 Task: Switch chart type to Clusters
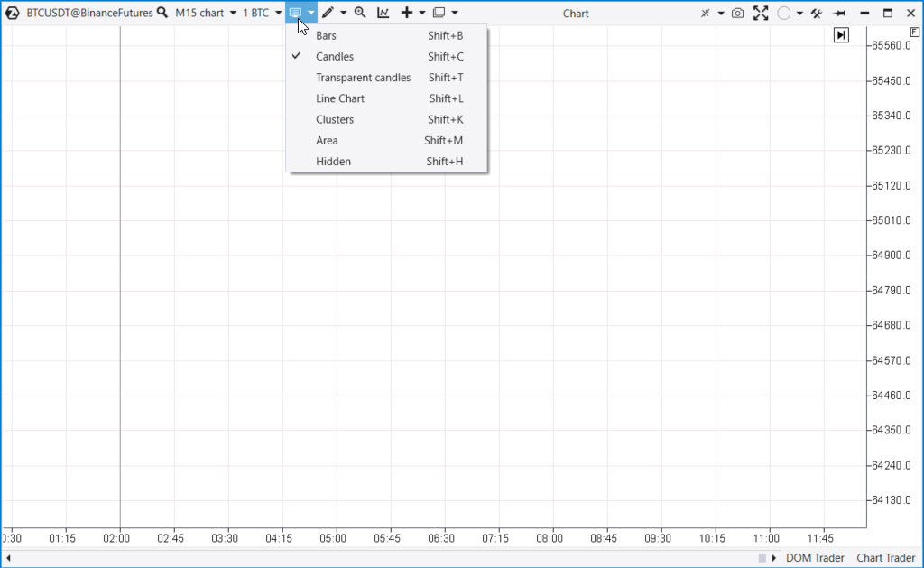click(335, 119)
